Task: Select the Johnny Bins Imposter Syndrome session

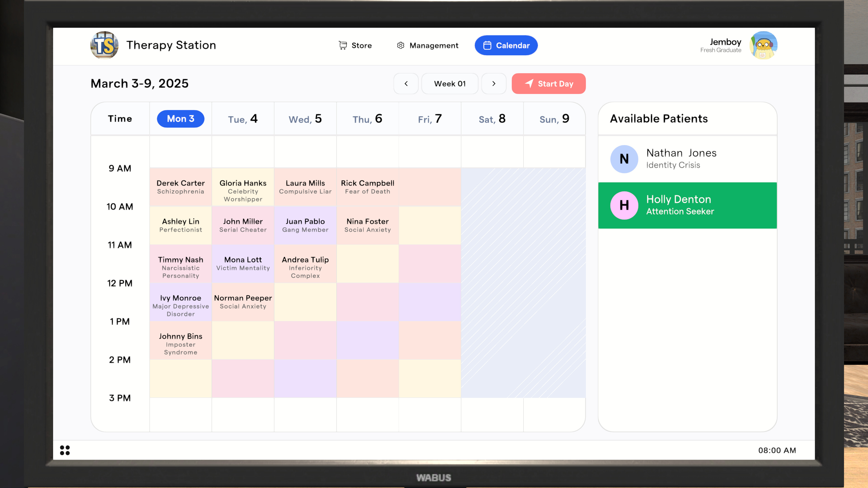Action: (181, 343)
